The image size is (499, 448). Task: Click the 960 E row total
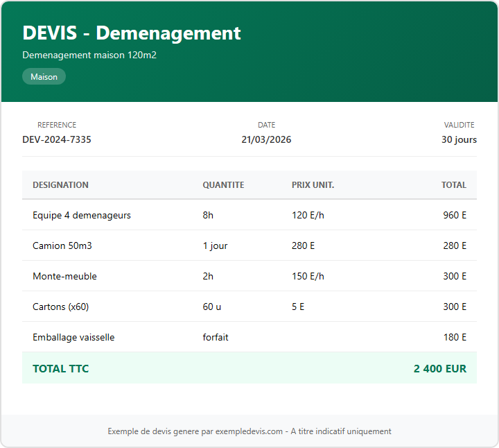coord(455,215)
